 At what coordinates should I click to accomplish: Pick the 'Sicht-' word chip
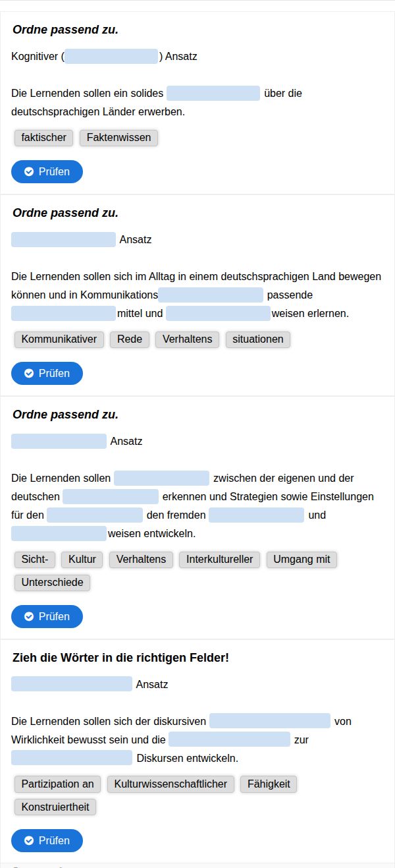tap(35, 560)
